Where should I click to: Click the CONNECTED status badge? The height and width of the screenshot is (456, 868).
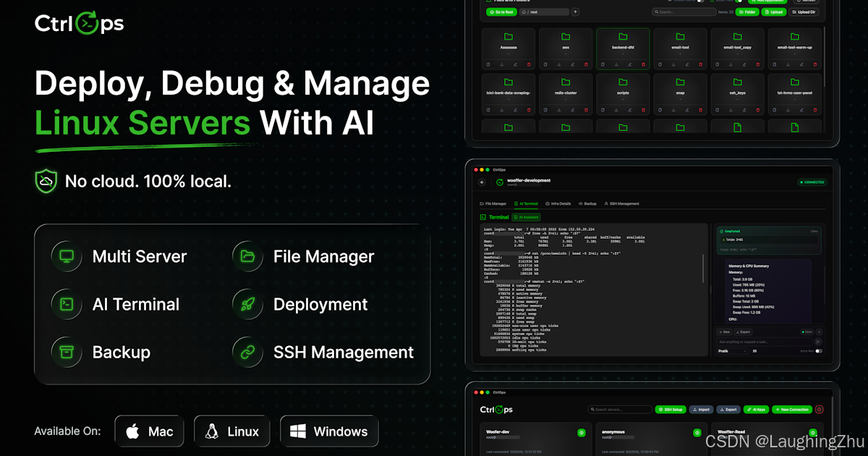pyautogui.click(x=812, y=182)
